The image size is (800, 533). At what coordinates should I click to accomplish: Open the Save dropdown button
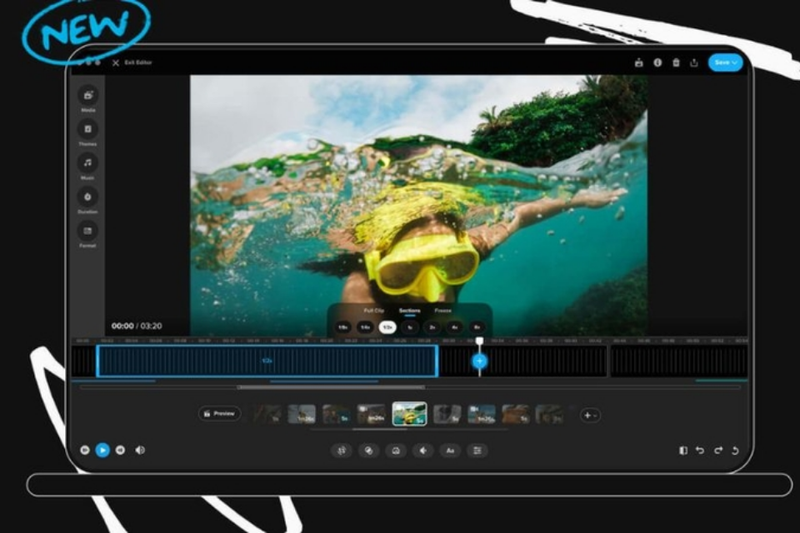click(725, 62)
